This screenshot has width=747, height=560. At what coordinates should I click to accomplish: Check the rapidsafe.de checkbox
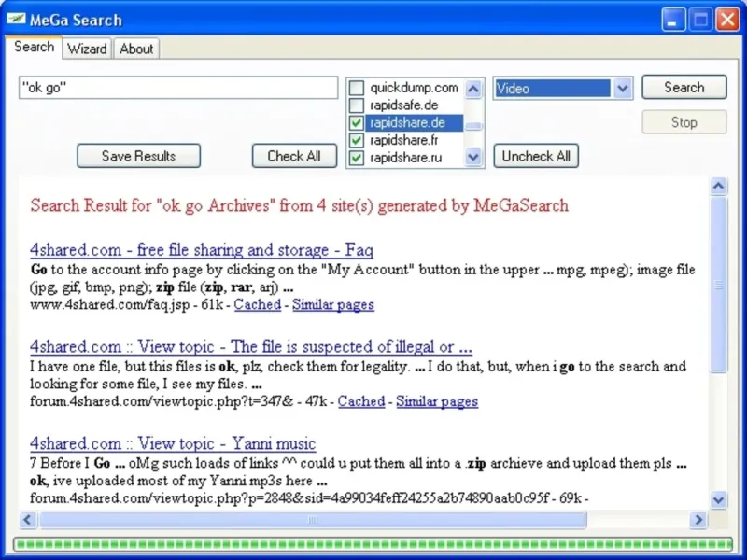[x=357, y=105]
